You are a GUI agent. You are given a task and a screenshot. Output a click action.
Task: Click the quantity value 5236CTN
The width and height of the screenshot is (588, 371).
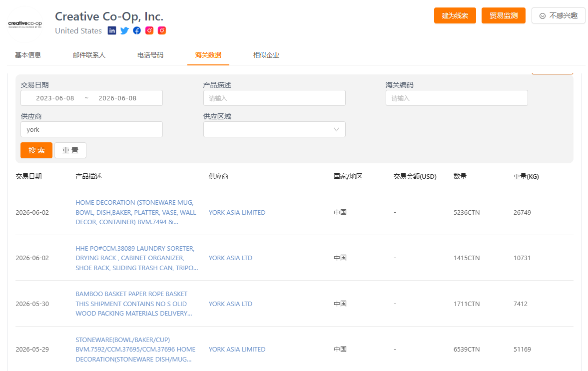[x=467, y=213]
